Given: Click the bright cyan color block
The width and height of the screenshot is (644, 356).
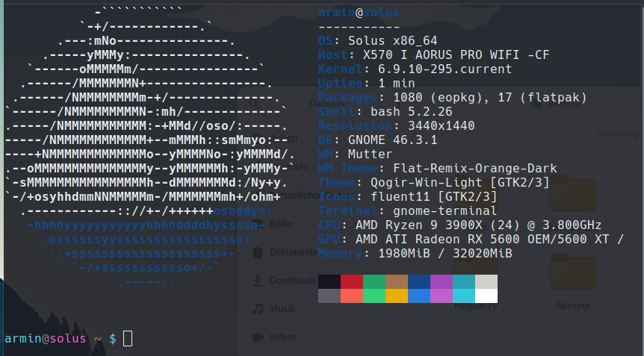Looking at the screenshot, I should pos(464,296).
